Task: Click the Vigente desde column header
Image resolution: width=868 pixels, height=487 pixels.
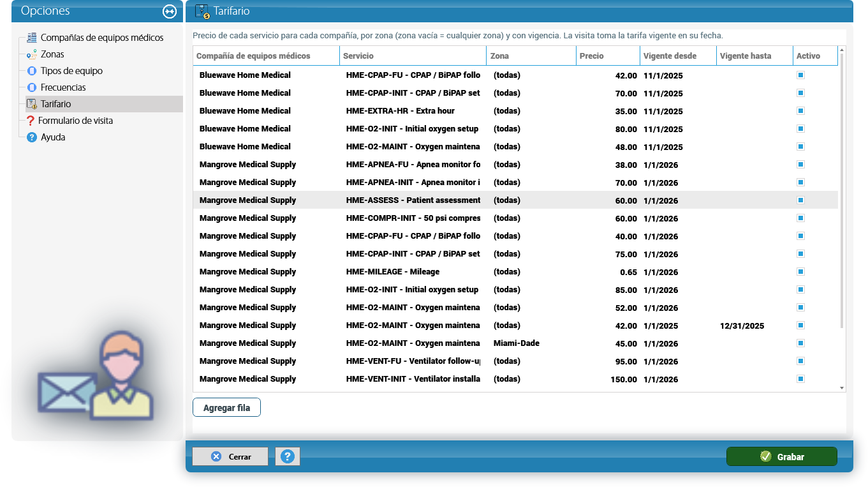Action: click(x=678, y=56)
